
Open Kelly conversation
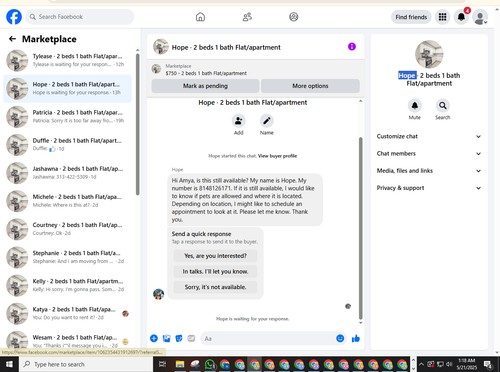pos(67,285)
